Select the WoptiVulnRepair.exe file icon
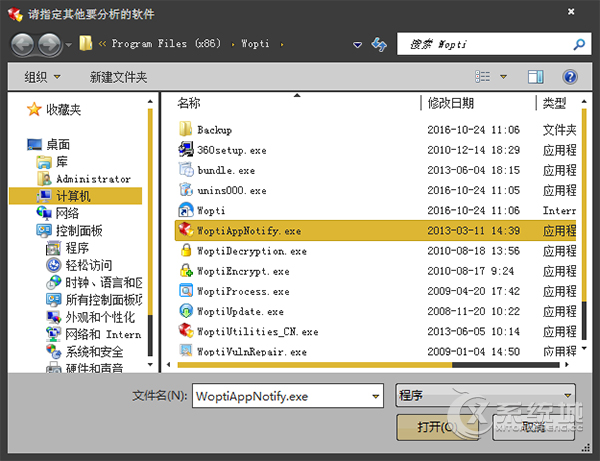The image size is (600, 461). pyautogui.click(x=186, y=350)
